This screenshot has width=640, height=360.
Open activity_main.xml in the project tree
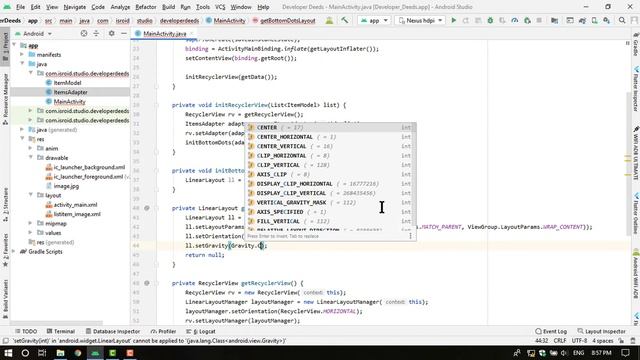click(x=76, y=205)
